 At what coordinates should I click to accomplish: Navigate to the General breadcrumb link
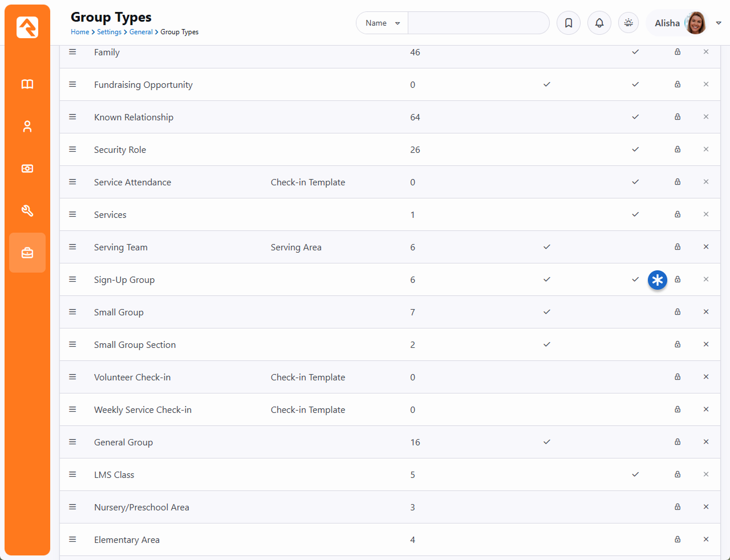141,32
